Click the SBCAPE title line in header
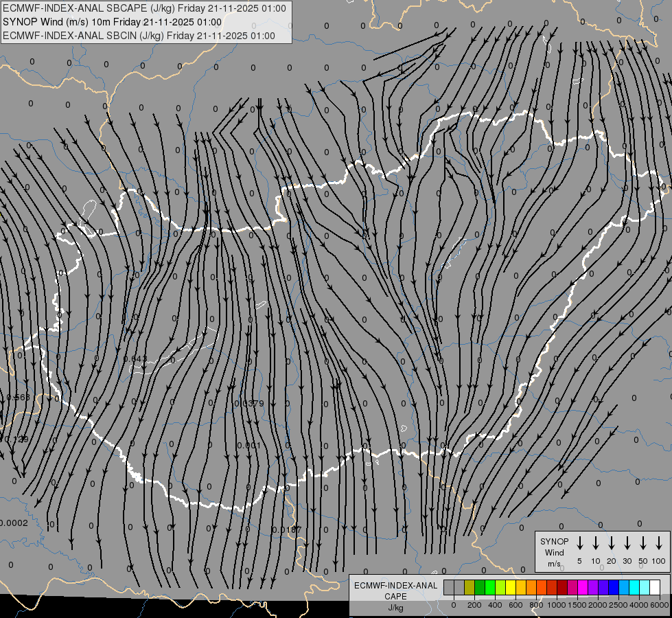This screenshot has height=618, width=672. coord(144,8)
